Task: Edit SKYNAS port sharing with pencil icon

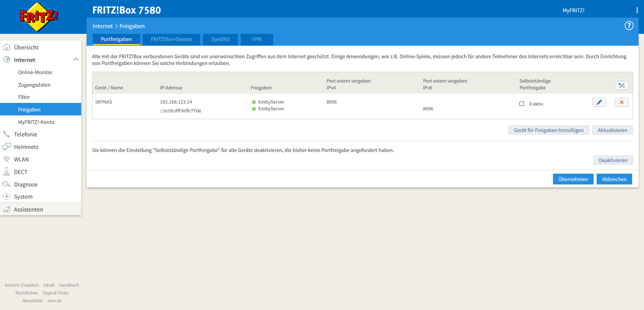Action: [599, 102]
